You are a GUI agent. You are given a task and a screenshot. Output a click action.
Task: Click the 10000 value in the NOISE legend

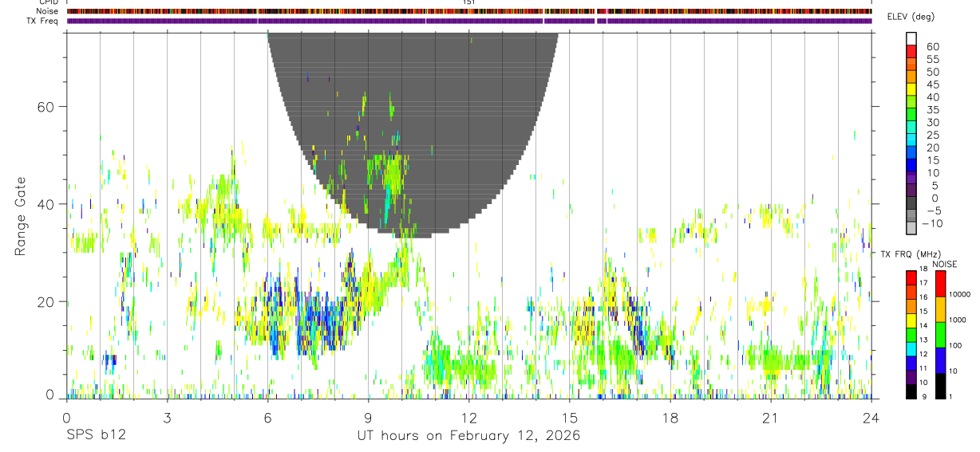[x=960, y=294]
